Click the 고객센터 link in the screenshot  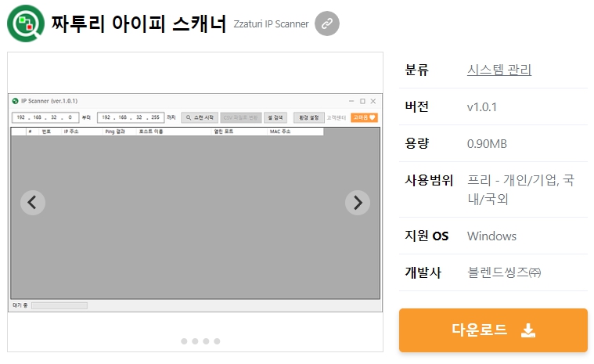tap(337, 117)
